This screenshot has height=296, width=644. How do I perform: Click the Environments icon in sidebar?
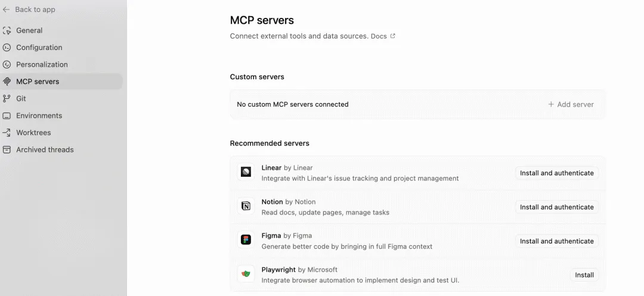click(7, 116)
